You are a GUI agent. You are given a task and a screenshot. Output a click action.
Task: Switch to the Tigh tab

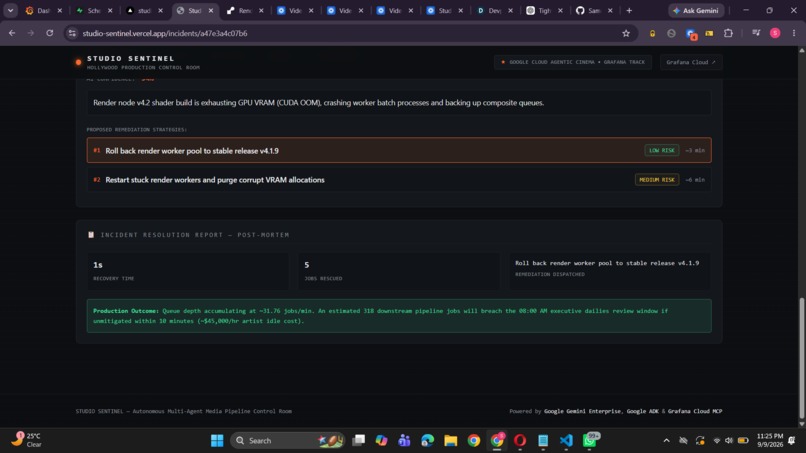[x=544, y=10]
